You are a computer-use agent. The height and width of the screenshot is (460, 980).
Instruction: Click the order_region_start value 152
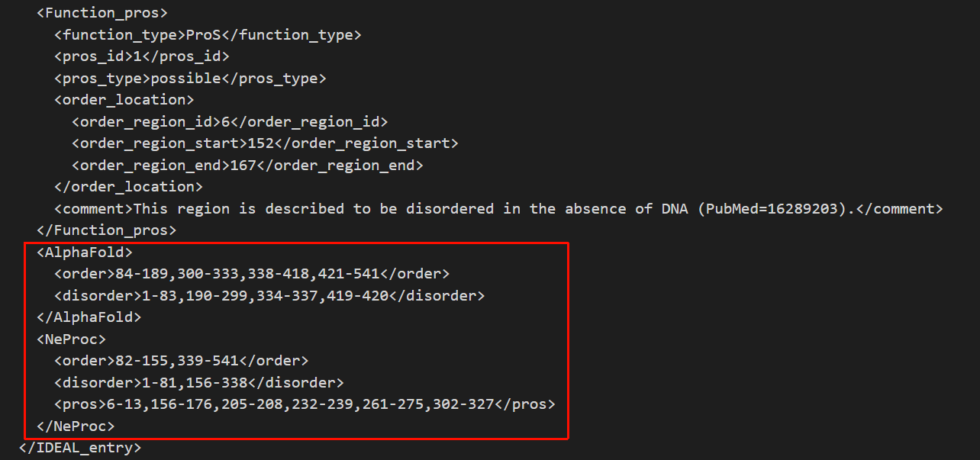pyautogui.click(x=261, y=143)
